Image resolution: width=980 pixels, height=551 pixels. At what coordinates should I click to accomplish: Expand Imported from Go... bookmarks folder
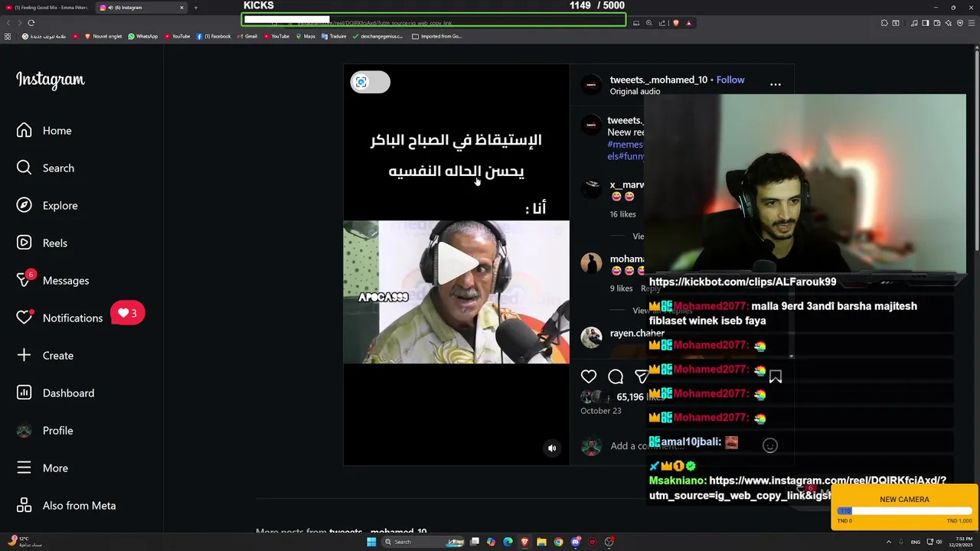click(436, 36)
